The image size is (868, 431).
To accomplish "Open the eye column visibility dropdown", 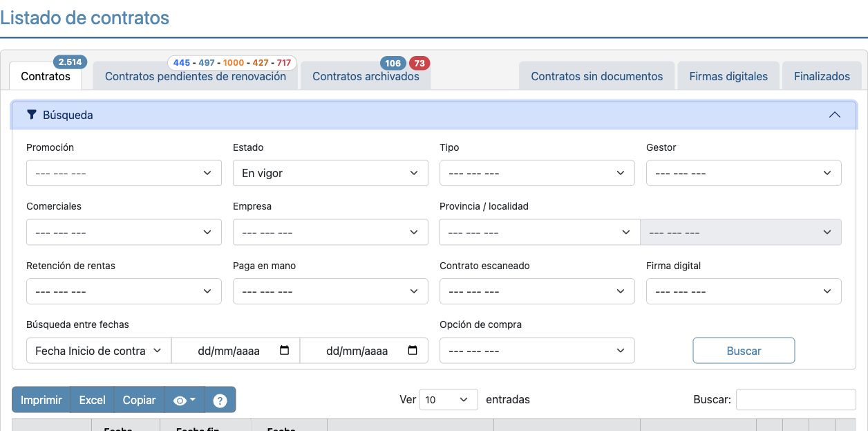I will point(185,400).
